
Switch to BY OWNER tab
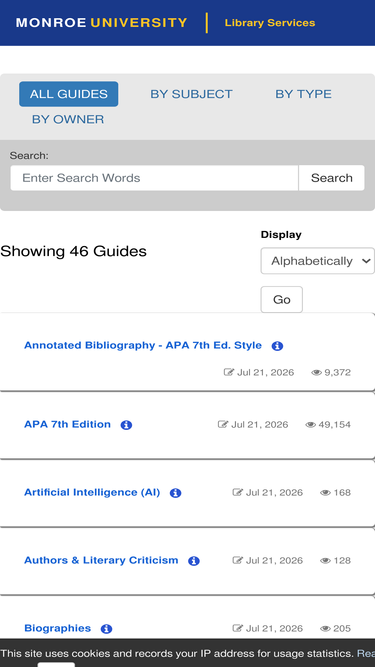pyautogui.click(x=68, y=120)
